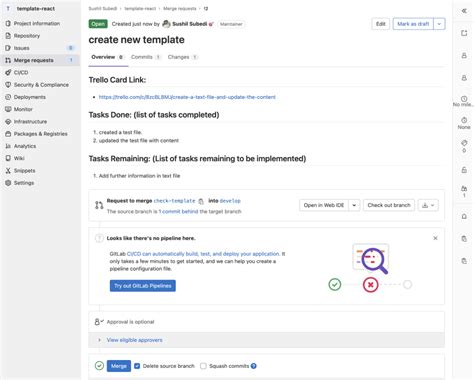The height and width of the screenshot is (380, 474).
Task: Open the check-template branch link
Action: point(174,201)
